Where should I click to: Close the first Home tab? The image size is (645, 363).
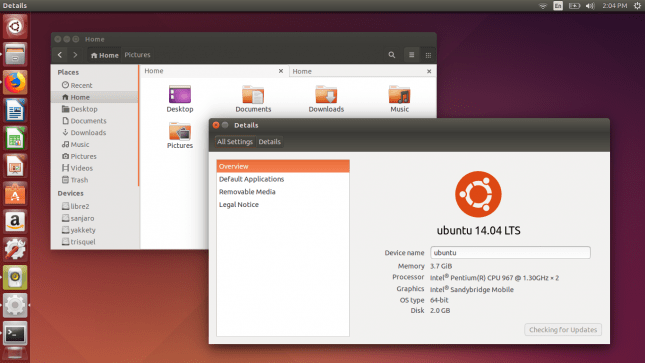[281, 71]
